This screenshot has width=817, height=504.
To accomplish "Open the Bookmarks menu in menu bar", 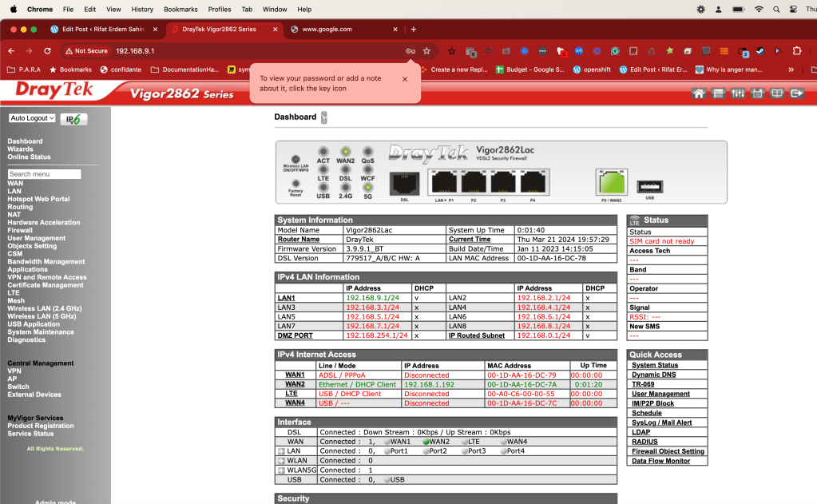I will (x=180, y=10).
